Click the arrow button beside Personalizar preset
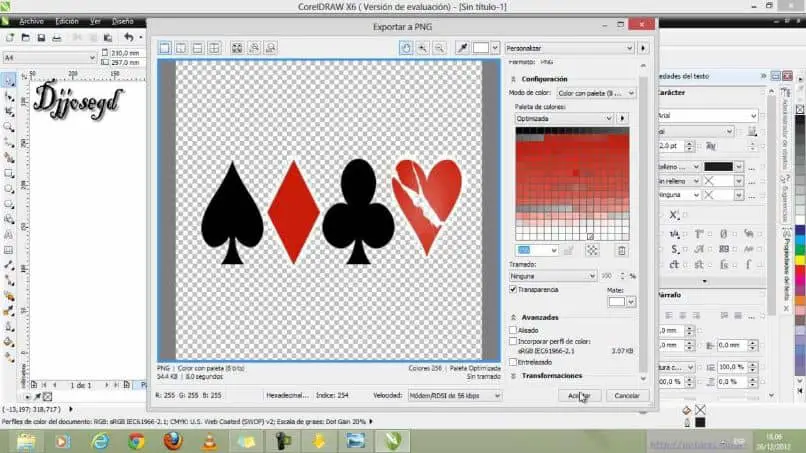Viewport: 806px width, 453px height. pyautogui.click(x=643, y=48)
